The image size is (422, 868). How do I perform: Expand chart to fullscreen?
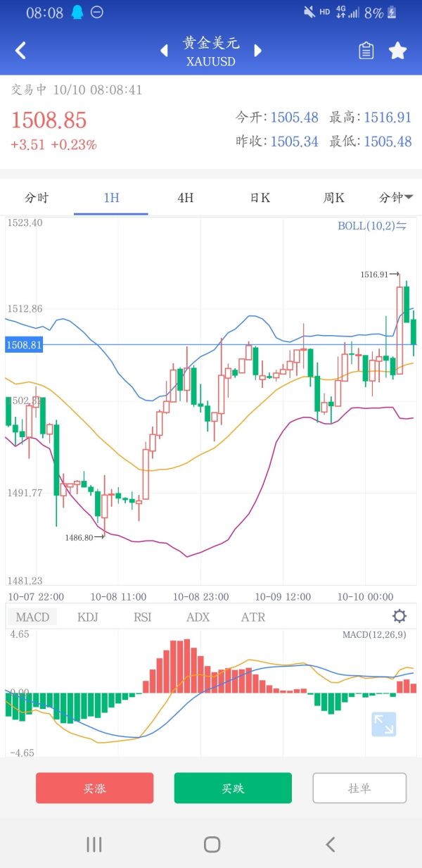coord(384,724)
